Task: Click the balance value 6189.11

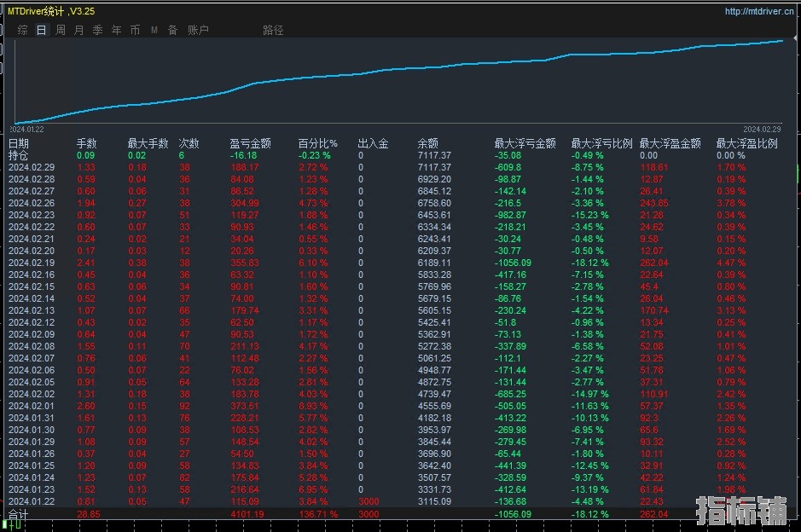Action: 434,263
